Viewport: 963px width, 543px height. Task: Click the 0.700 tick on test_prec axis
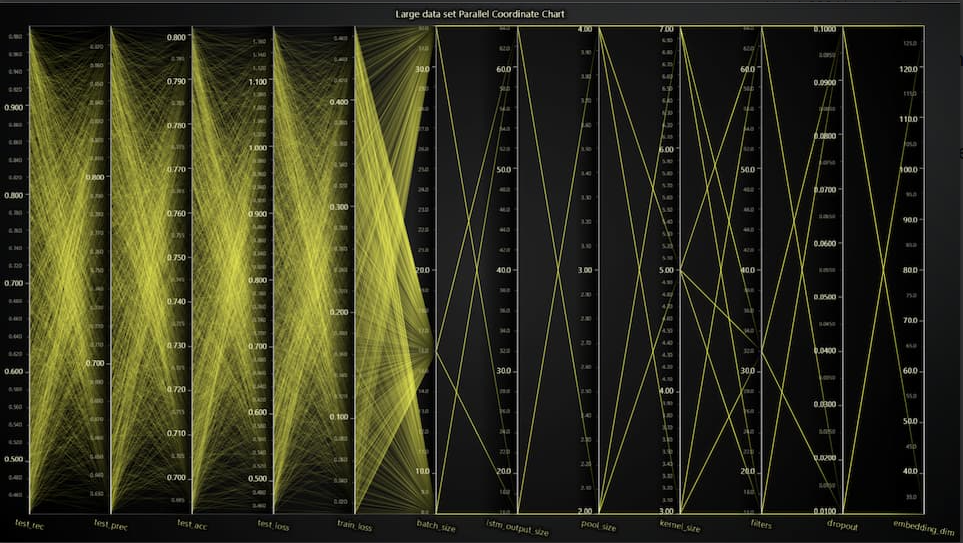[95, 363]
